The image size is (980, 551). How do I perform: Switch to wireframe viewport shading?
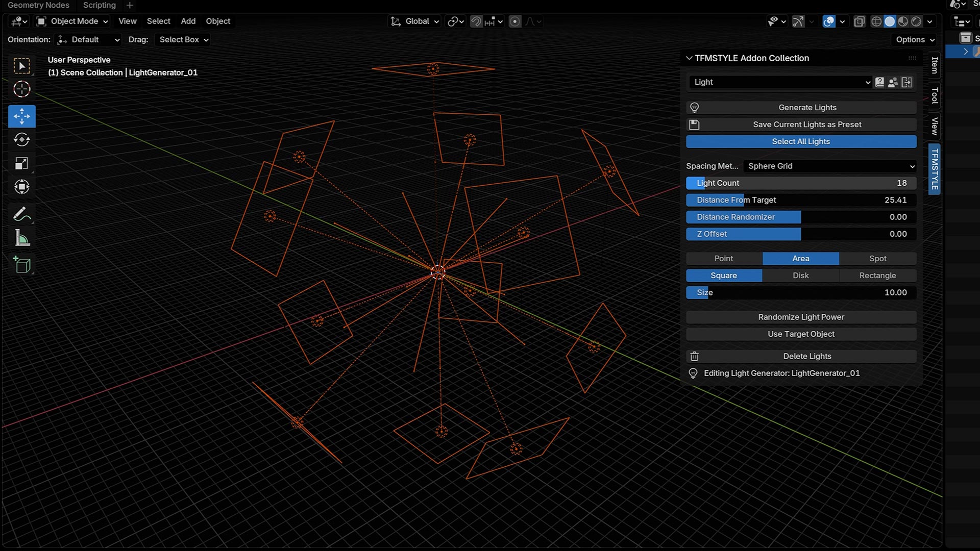click(876, 21)
